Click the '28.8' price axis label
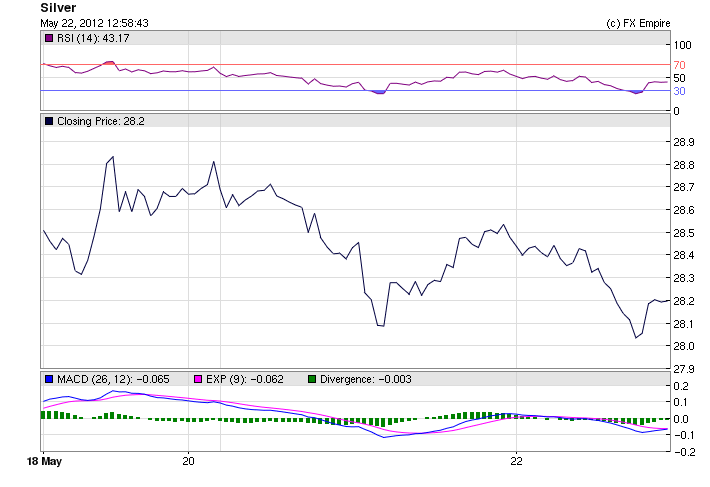Viewport: 710px width, 487px height. pos(684,165)
